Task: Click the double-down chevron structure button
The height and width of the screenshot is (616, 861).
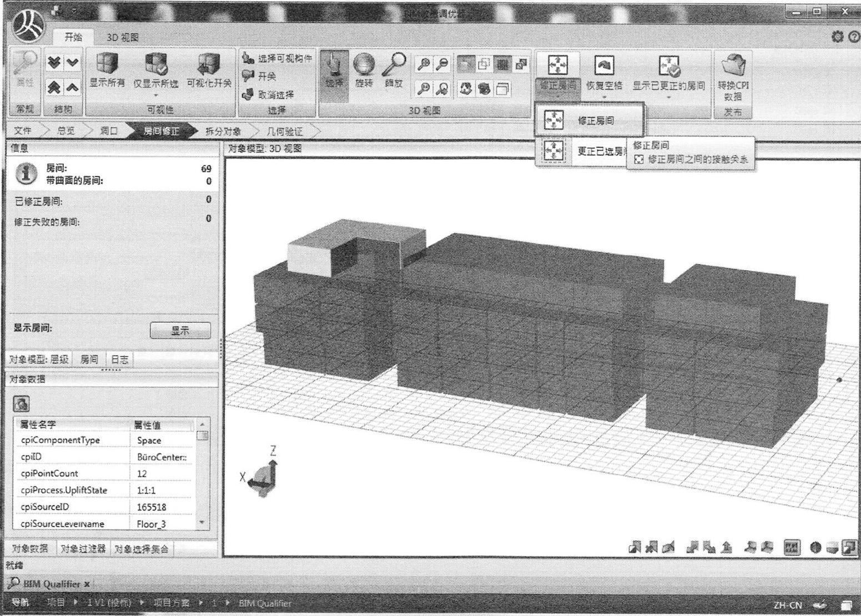Action: coord(54,63)
